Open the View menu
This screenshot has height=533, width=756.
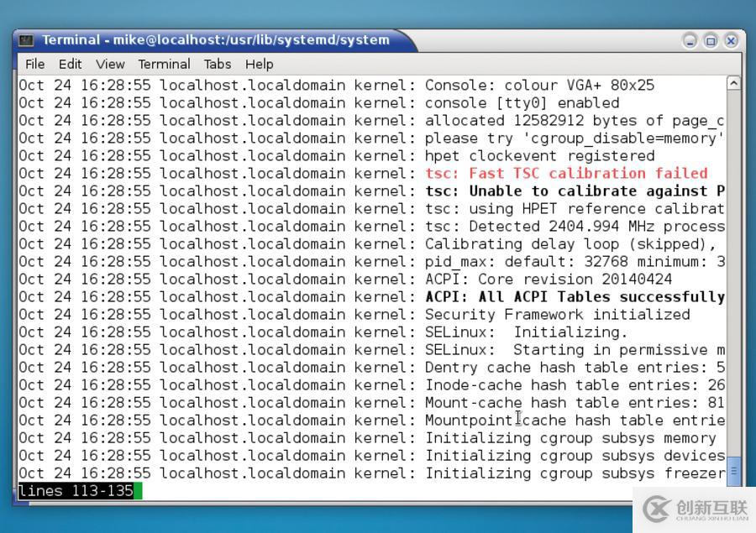coord(110,64)
